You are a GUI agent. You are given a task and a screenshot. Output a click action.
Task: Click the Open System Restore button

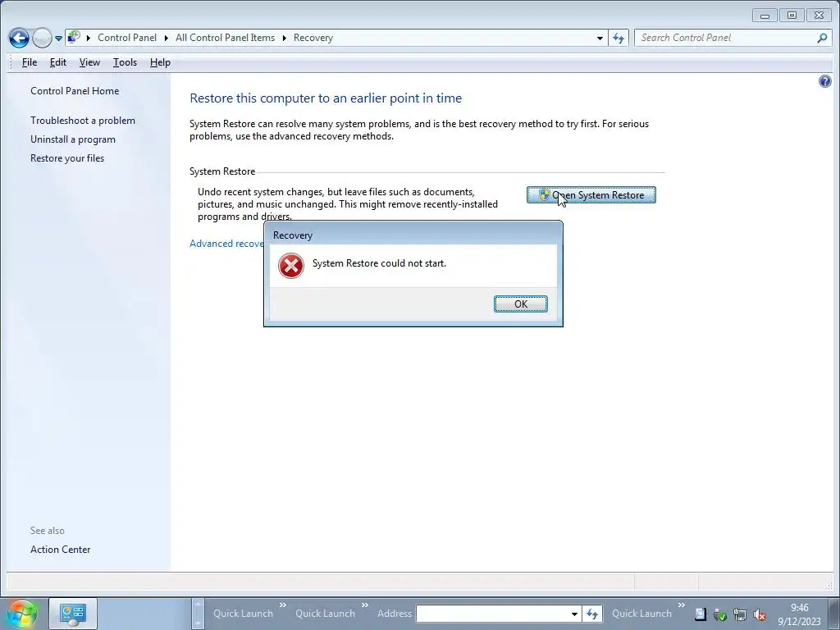pyautogui.click(x=591, y=195)
